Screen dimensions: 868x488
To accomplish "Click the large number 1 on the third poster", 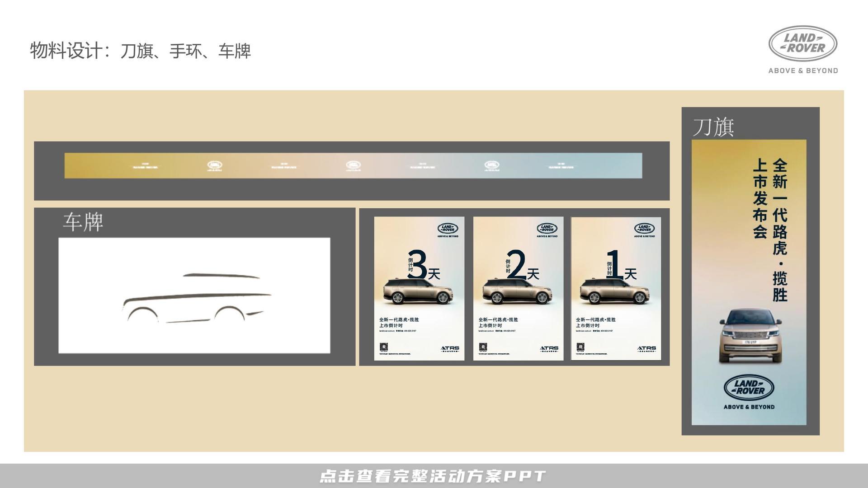I will point(615,264).
